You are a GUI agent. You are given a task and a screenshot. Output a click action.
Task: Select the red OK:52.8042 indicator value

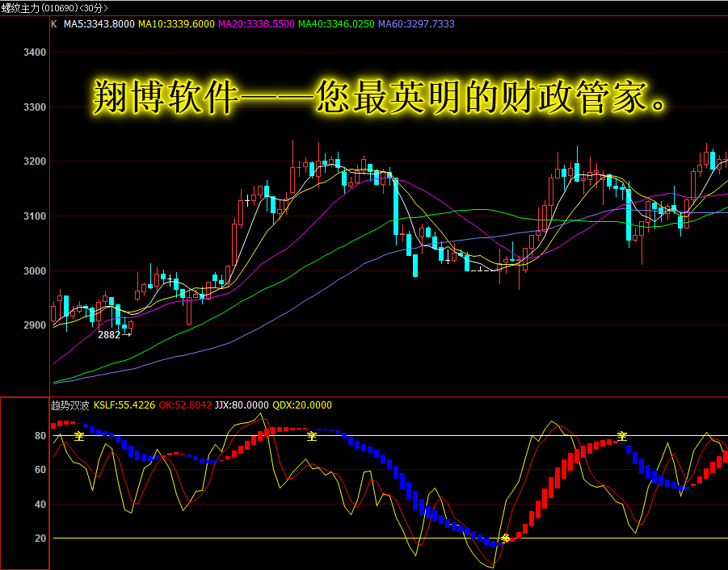(185, 405)
